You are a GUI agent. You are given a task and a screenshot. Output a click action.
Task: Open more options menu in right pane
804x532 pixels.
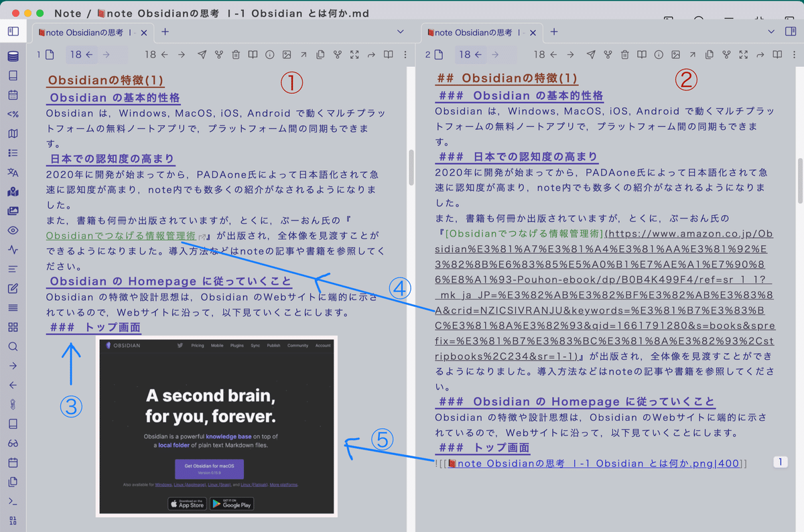pyautogui.click(x=795, y=55)
